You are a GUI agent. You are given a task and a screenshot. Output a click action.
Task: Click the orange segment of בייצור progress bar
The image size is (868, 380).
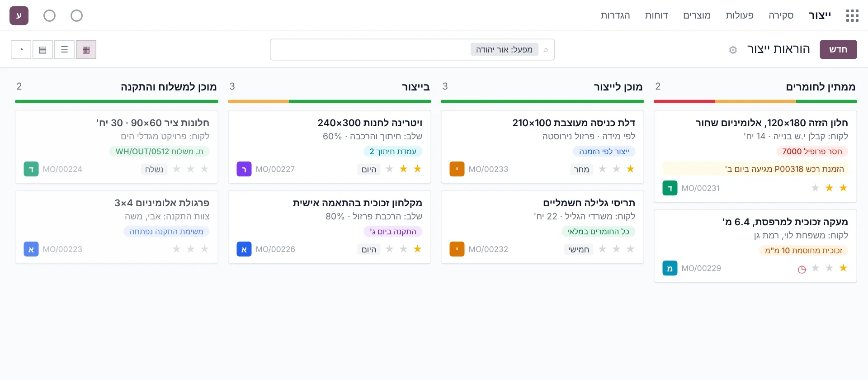point(258,102)
